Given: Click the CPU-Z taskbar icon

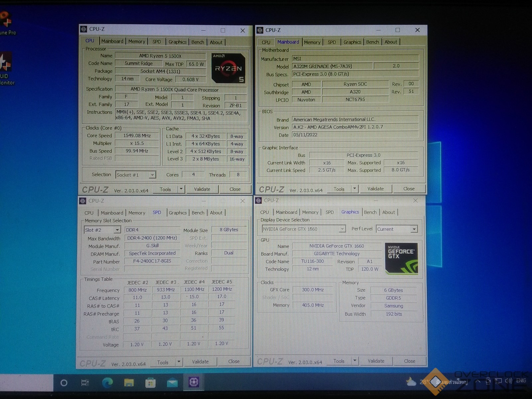Looking at the screenshot, I should tap(194, 382).
